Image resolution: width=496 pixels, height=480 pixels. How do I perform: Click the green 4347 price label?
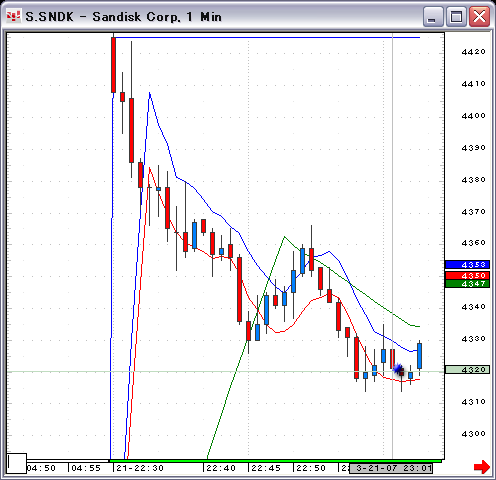click(x=467, y=284)
